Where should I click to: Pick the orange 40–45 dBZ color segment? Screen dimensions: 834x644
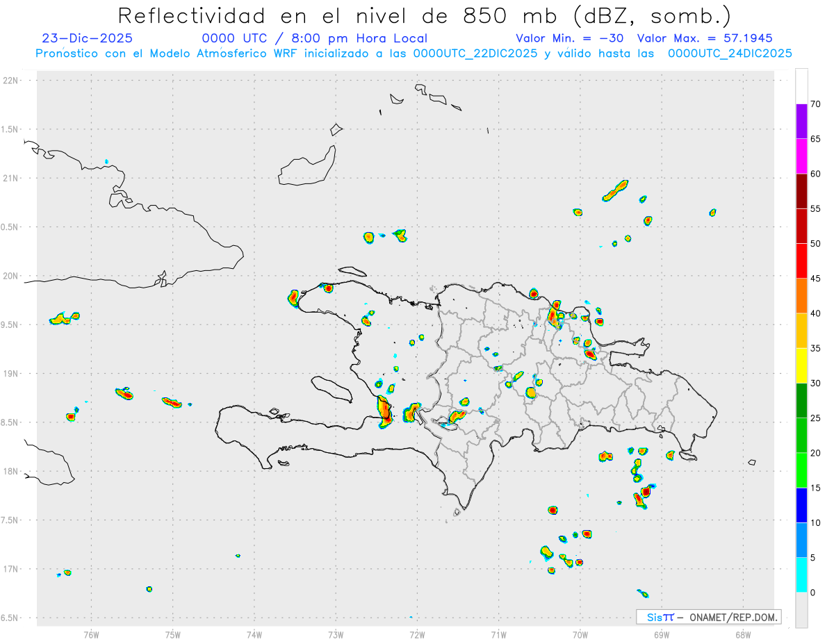[801, 296]
